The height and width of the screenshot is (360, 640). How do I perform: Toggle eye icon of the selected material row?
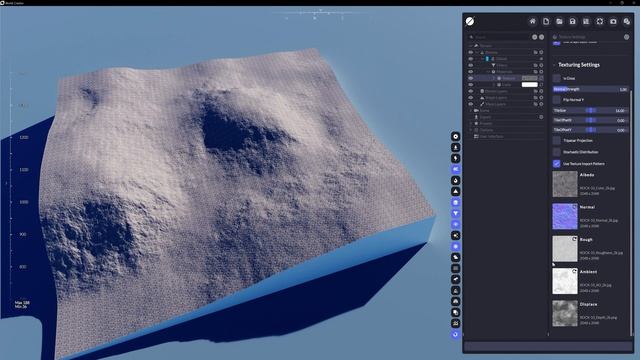[x=471, y=78]
